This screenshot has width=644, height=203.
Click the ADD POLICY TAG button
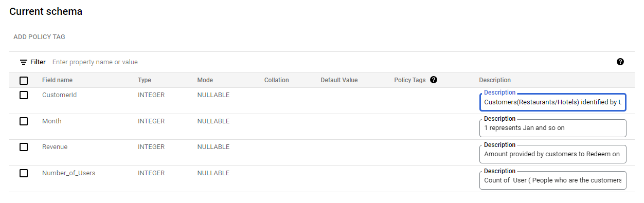pyautogui.click(x=39, y=37)
